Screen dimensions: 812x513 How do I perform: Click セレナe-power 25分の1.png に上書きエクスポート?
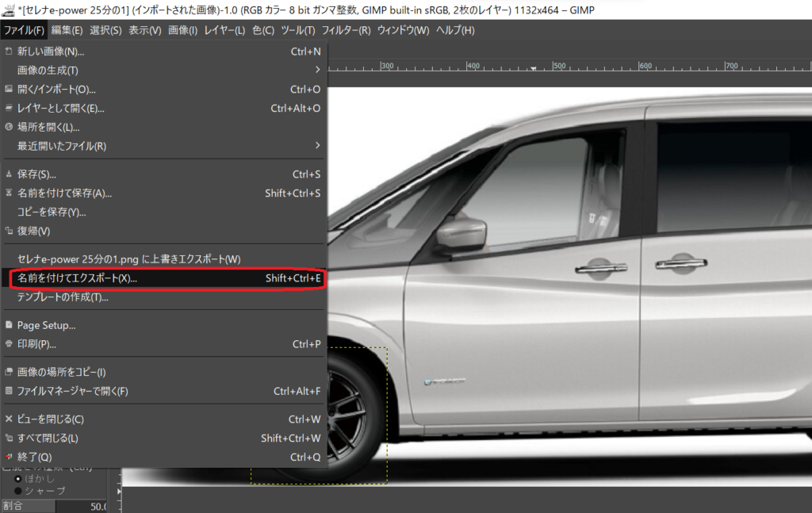128,259
